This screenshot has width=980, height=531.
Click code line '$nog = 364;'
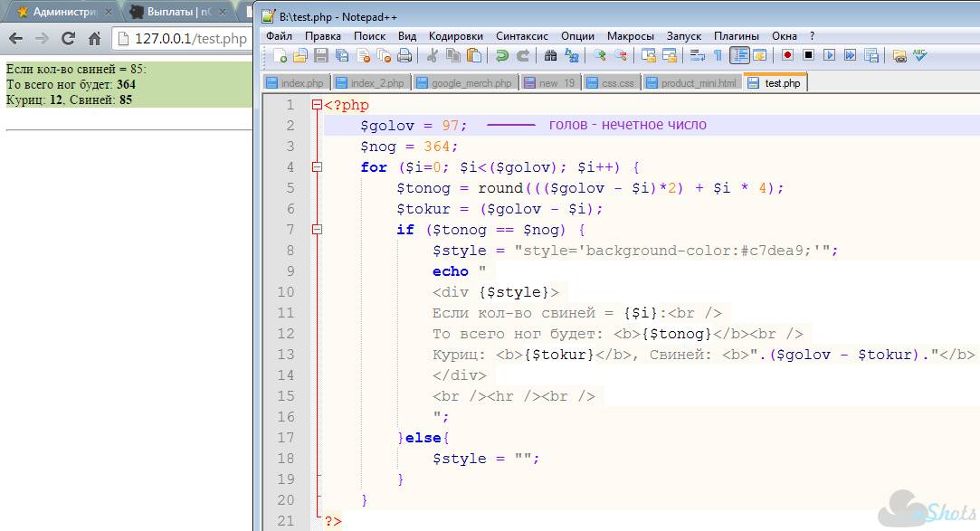[409, 147]
